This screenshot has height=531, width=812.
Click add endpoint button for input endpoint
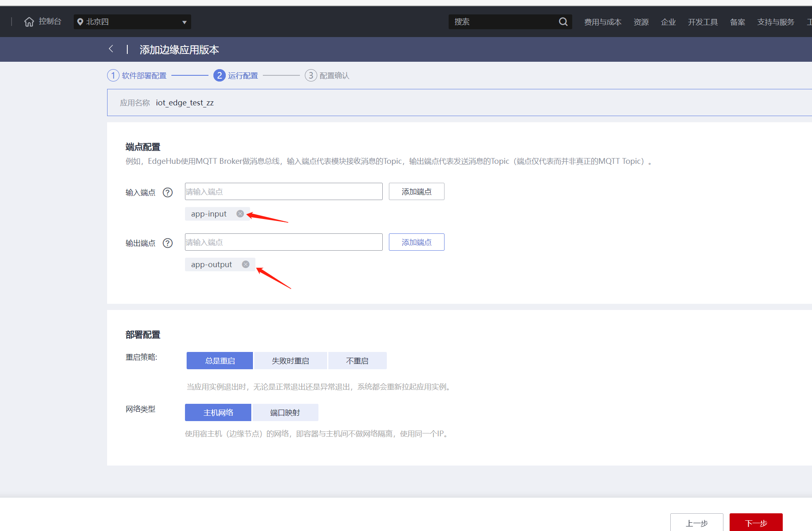pos(417,191)
